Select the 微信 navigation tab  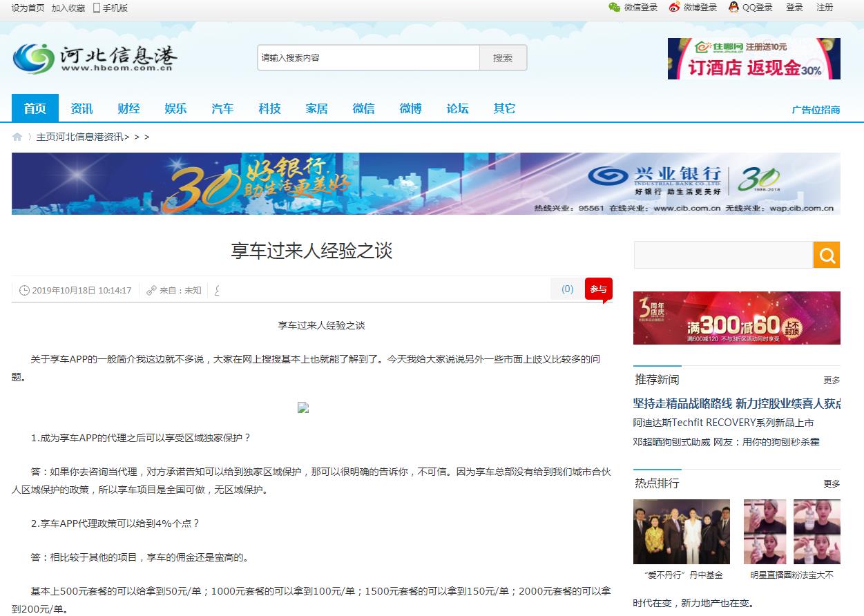[x=364, y=108]
